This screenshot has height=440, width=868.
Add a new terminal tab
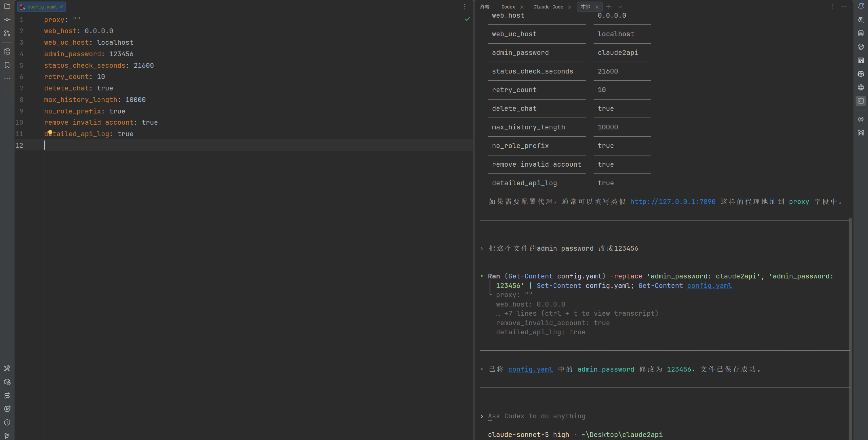609,6
